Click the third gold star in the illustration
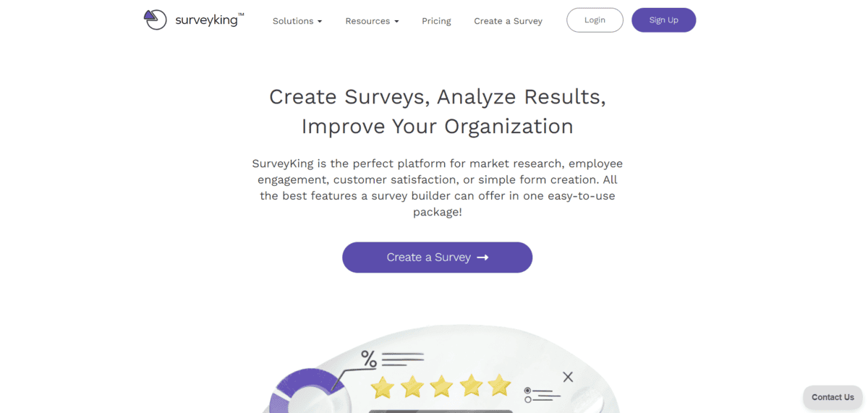The width and height of the screenshot is (868, 413). pyautogui.click(x=441, y=386)
